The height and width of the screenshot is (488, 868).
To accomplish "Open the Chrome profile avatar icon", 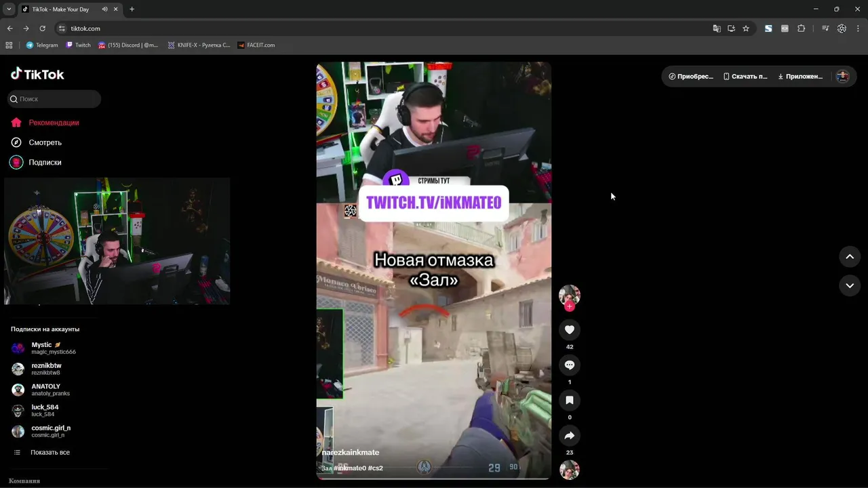I will [x=842, y=28].
